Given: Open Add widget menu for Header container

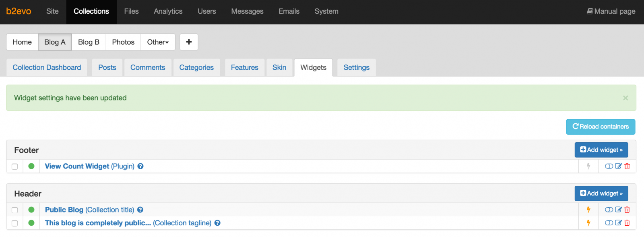Looking at the screenshot, I should pos(601,193).
